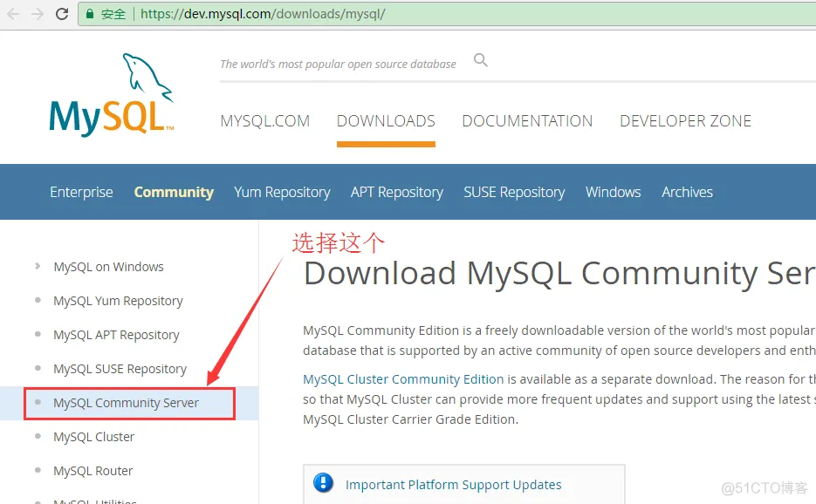Image resolution: width=816 pixels, height=504 pixels.
Task: Open MySQL Cluster sidebar link
Action: click(93, 437)
